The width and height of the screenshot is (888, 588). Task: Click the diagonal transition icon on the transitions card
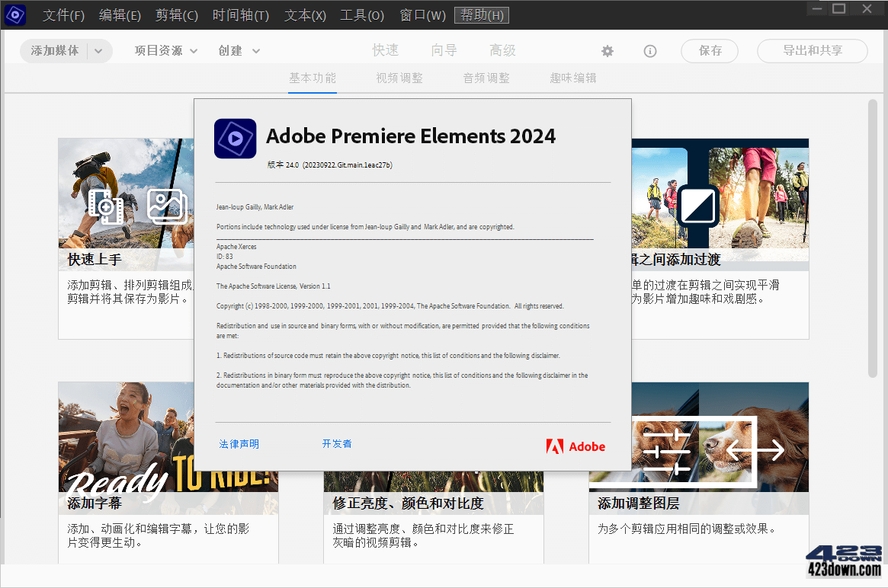pos(697,206)
